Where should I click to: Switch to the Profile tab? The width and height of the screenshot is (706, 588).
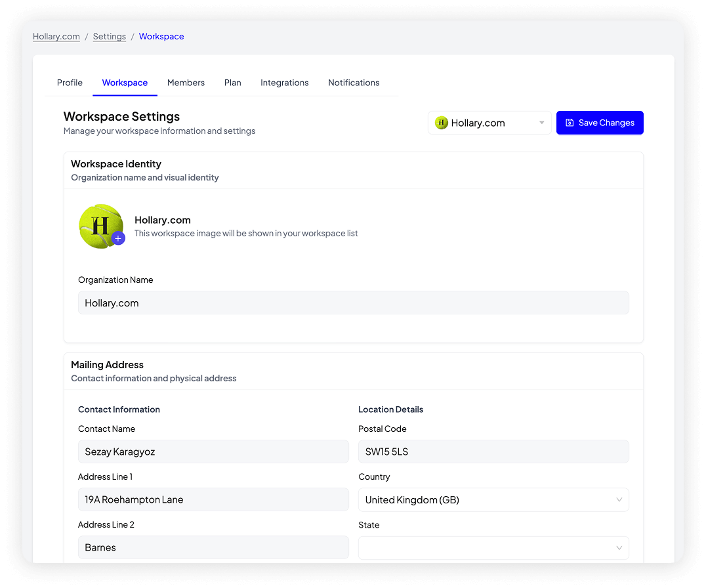[70, 83]
